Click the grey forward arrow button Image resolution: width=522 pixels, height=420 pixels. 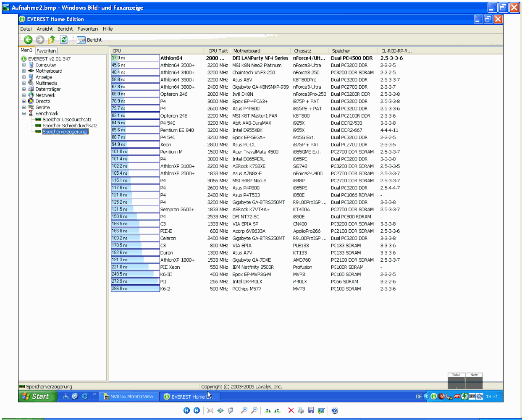40,39
